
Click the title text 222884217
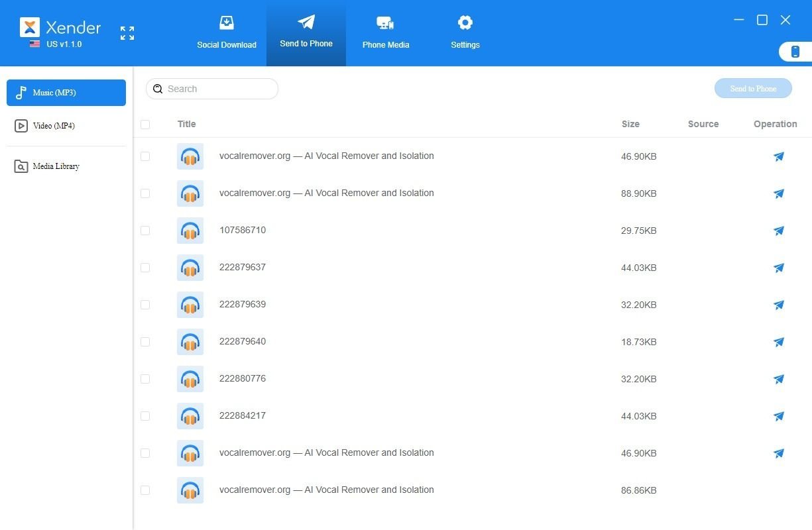(x=243, y=416)
